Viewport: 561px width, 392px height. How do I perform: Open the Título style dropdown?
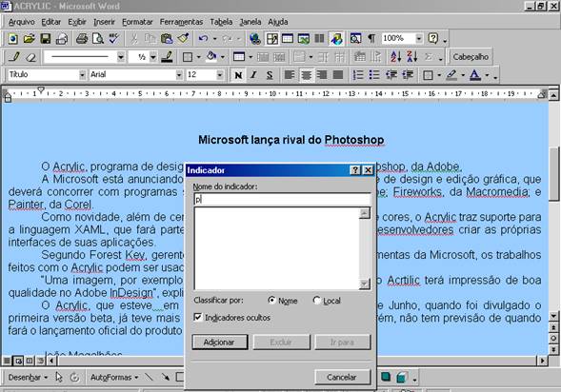tap(82, 75)
